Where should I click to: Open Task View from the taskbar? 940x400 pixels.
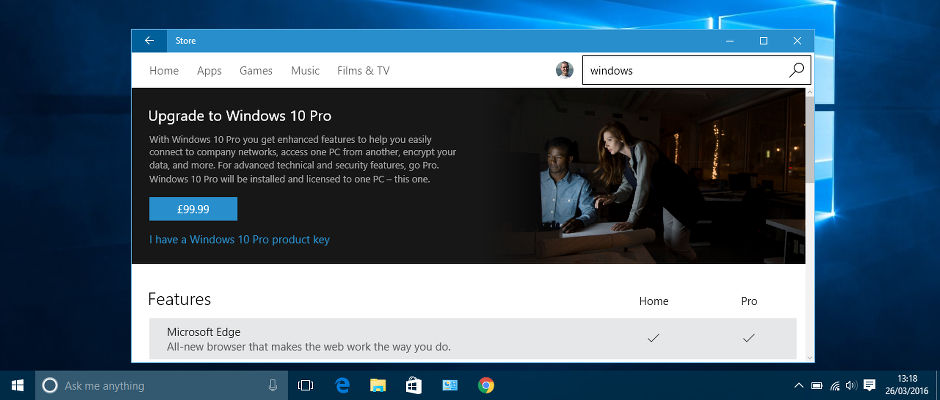pos(306,386)
